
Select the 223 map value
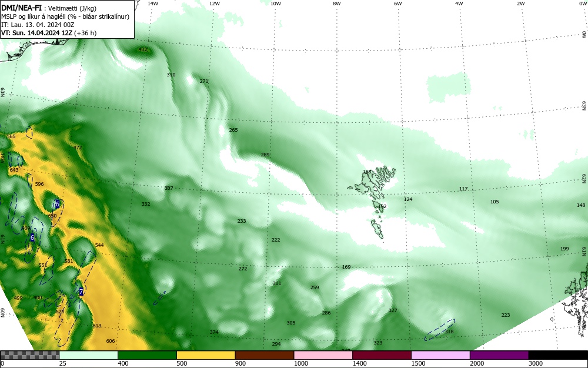[506, 316]
